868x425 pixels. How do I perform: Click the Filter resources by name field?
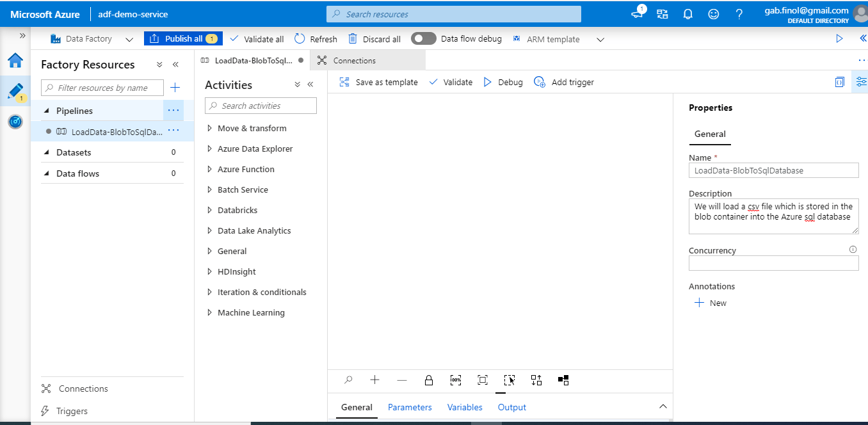[x=102, y=88]
